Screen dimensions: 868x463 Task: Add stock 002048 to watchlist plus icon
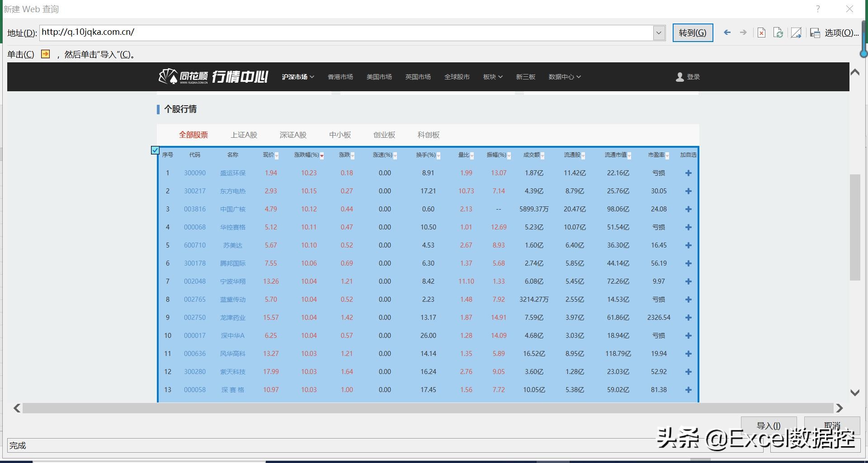(x=689, y=281)
